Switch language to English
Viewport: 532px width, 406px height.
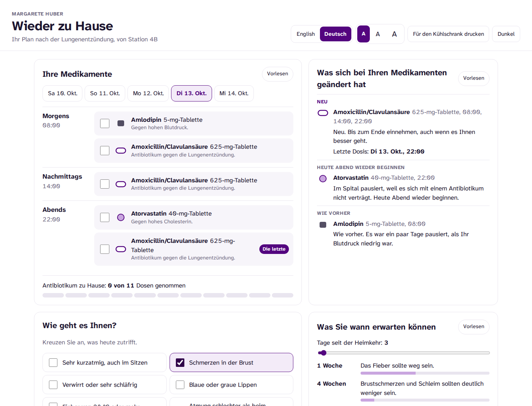tap(306, 34)
